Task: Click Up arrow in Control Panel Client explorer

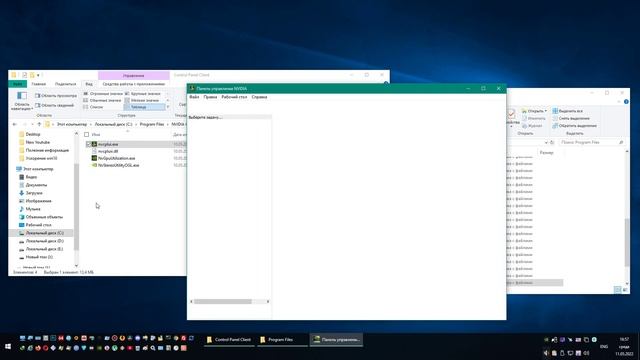Action: pos(39,124)
